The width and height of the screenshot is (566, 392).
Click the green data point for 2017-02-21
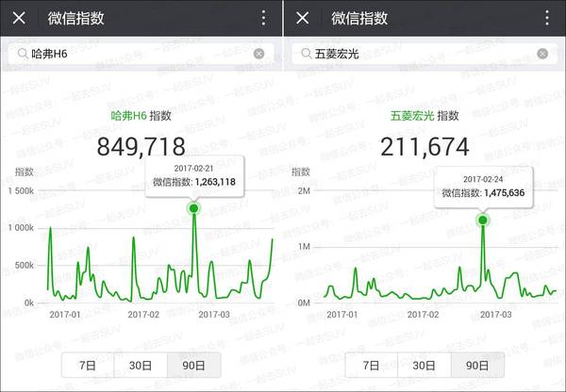(193, 208)
